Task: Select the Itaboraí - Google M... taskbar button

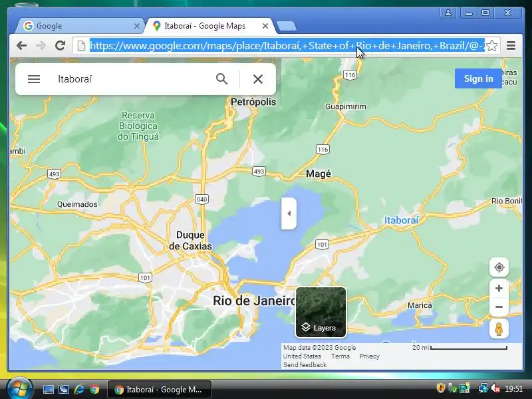Action: tap(160, 390)
